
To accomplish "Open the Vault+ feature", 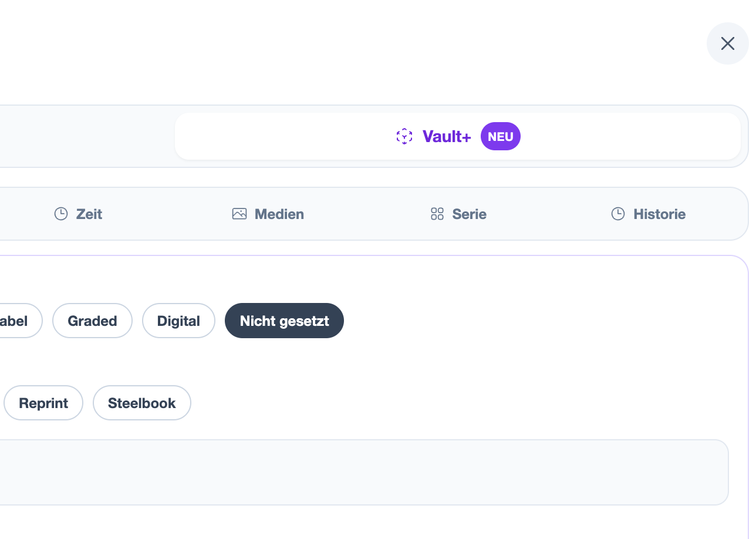I will click(458, 136).
